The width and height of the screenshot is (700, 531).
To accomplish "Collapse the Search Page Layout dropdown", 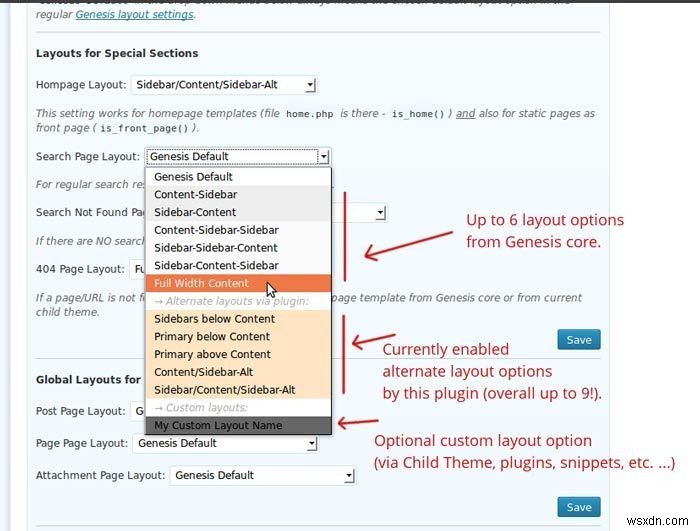I will coord(323,156).
